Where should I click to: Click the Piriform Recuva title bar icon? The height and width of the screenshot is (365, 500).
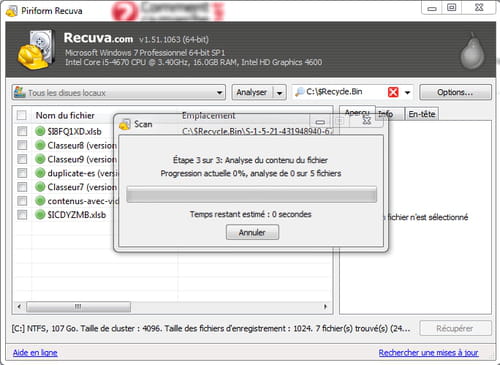[x=12, y=11]
